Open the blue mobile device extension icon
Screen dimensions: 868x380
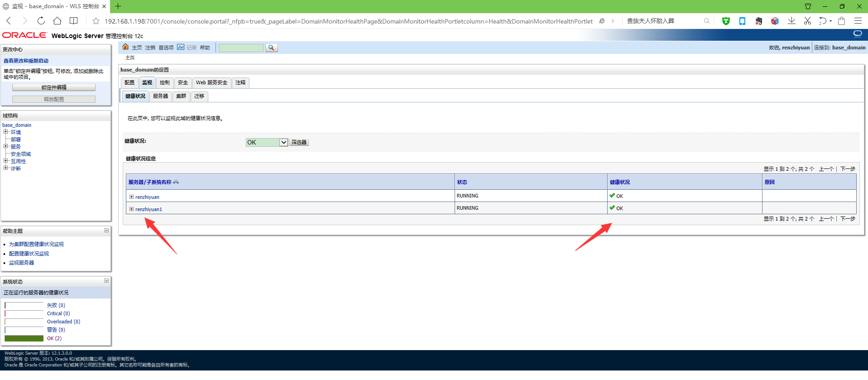[742, 21]
